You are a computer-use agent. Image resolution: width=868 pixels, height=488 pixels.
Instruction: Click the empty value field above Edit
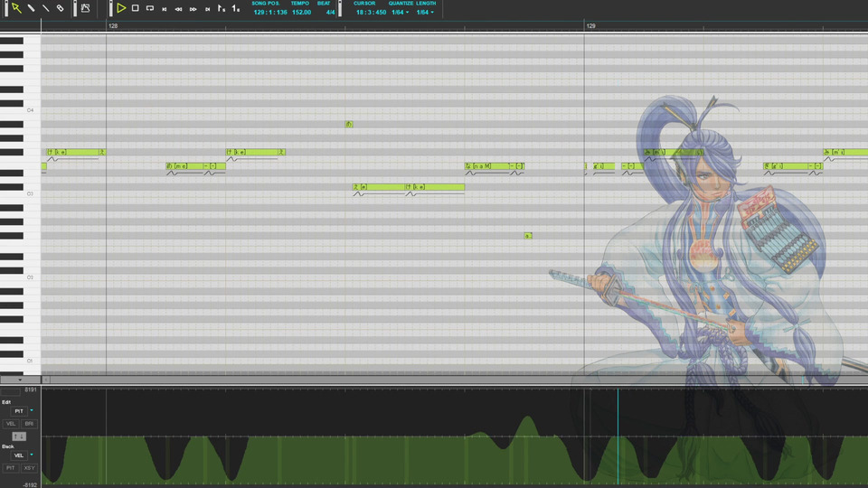click(x=11, y=391)
